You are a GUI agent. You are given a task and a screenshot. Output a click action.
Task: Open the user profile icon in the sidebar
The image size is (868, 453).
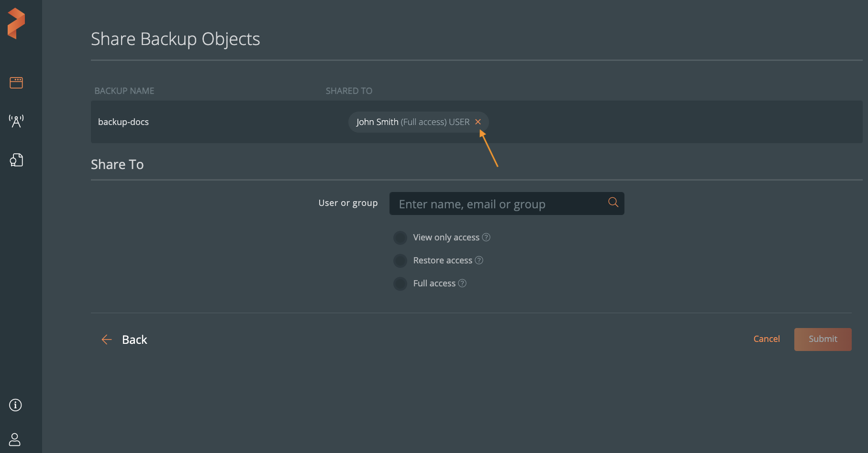tap(15, 439)
